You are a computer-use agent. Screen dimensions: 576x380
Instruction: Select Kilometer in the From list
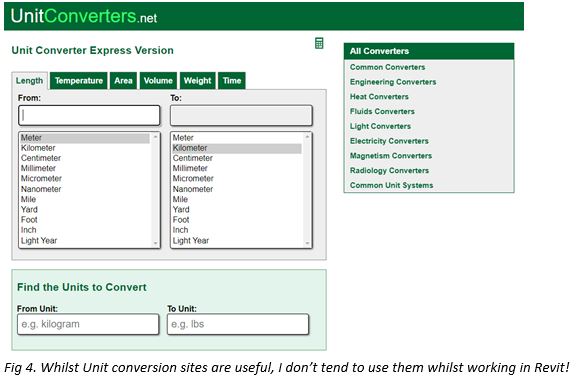pyautogui.click(x=85, y=148)
